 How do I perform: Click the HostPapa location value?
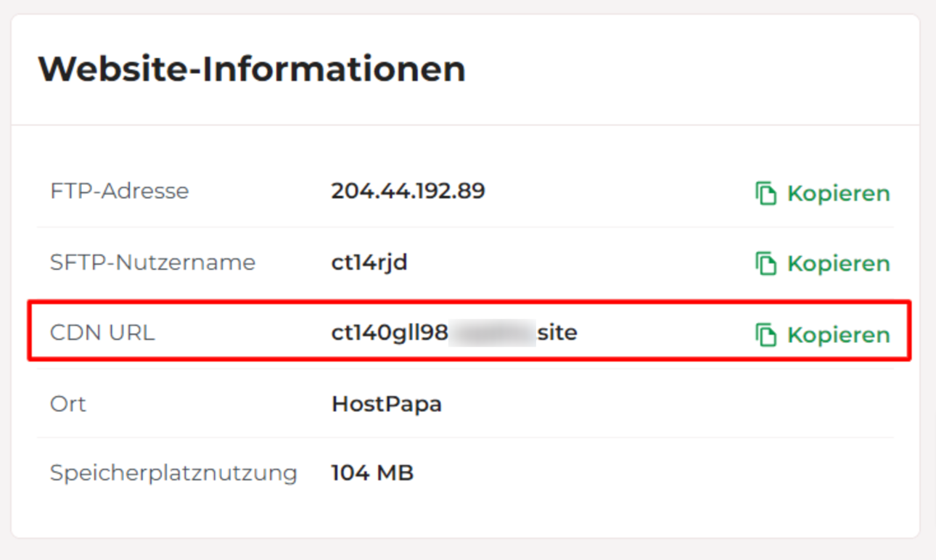click(387, 403)
